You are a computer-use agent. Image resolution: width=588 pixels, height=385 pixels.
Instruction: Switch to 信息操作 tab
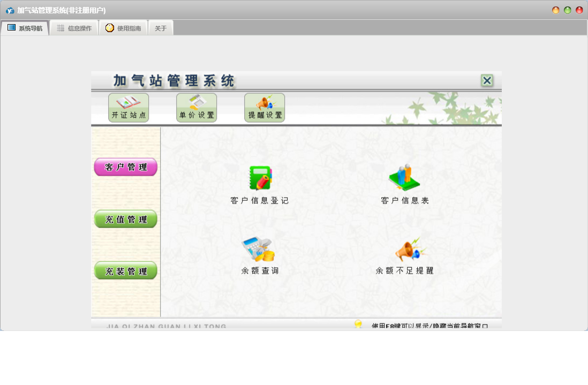click(74, 28)
